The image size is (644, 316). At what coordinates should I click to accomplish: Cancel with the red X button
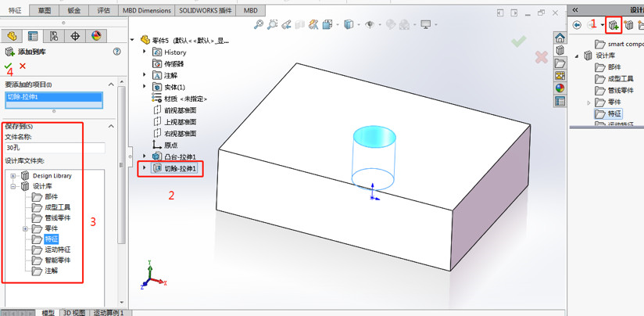click(23, 66)
